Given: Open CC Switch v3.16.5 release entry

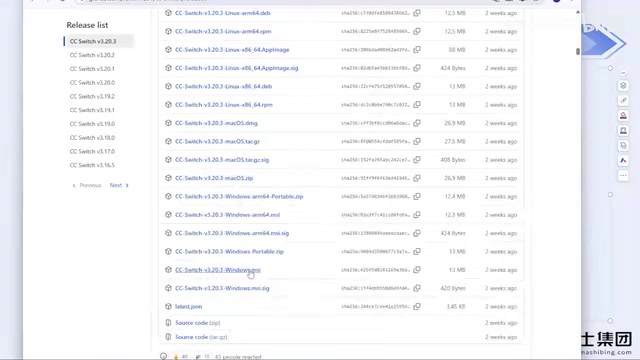Looking at the screenshot, I should pyautogui.click(x=92, y=165).
